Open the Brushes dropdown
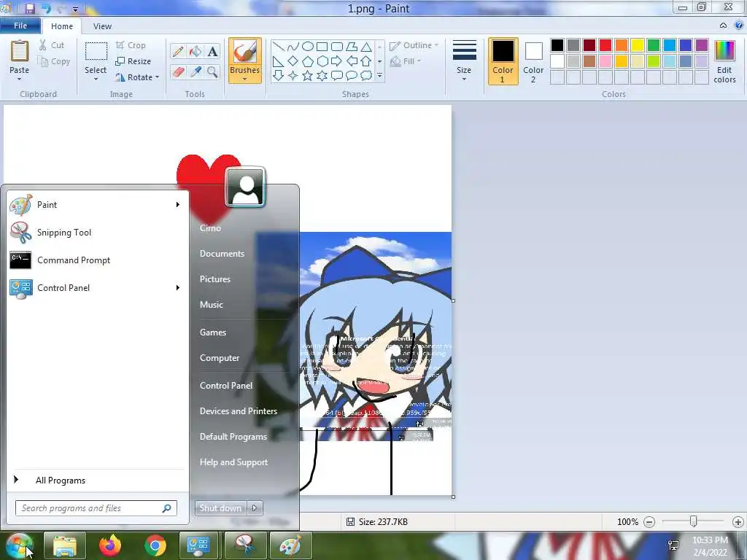Image resolution: width=747 pixels, height=560 pixels. [245, 75]
